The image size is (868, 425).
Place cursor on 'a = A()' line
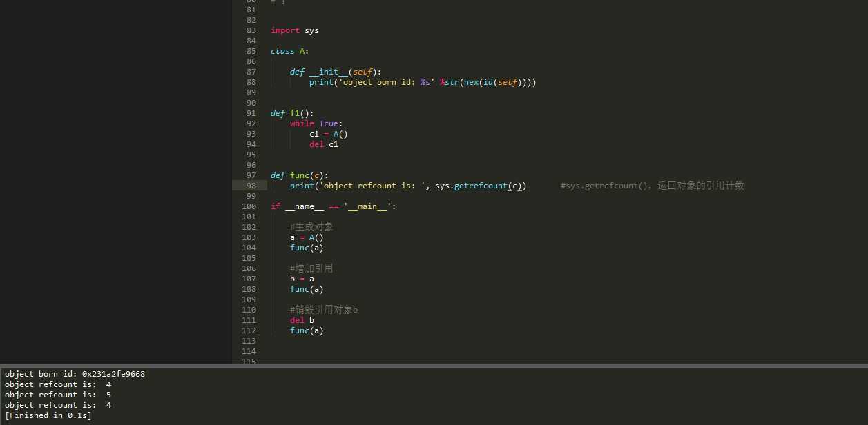(307, 237)
